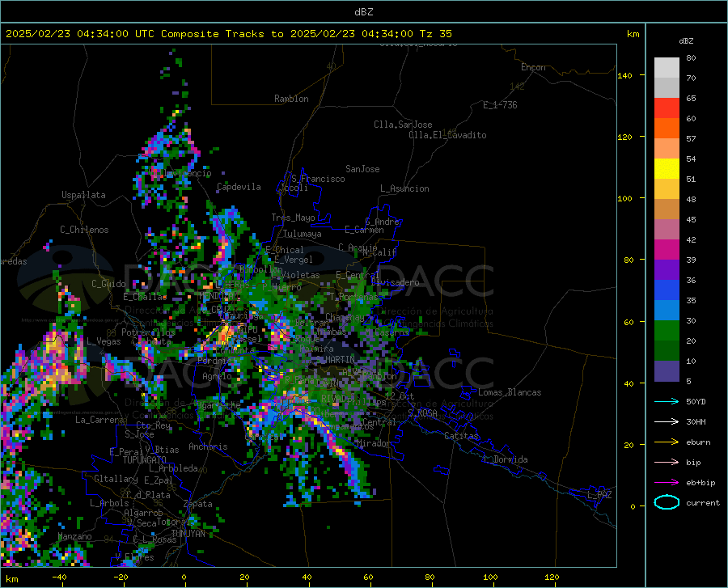Click the white 30HM arrow legend symbol
Viewport: 728px width, 588px height.
coord(667,422)
